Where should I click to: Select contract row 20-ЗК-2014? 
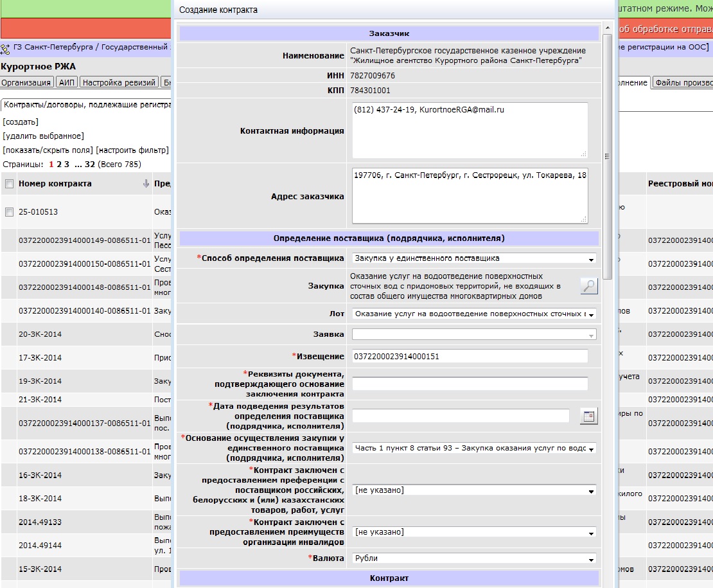pos(40,334)
